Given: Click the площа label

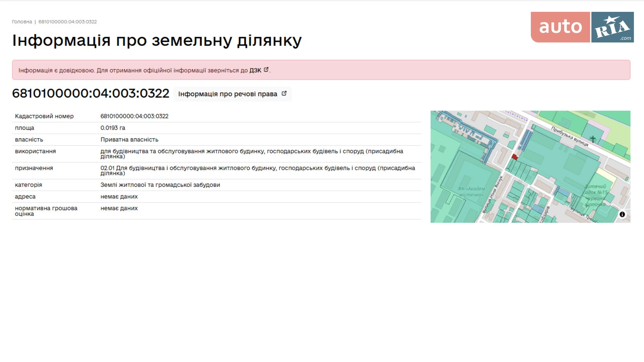Looking at the screenshot, I should [24, 128].
